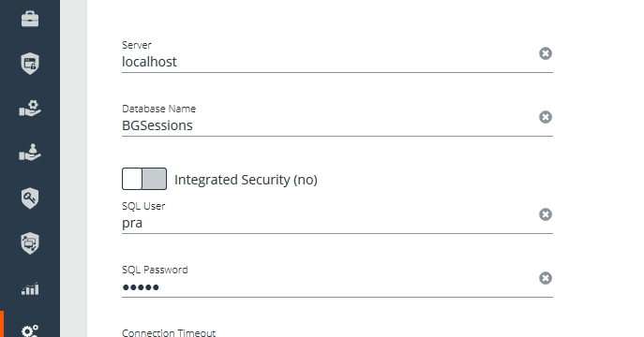This screenshot has width=644, height=337.
Task: Open the hand holding person sidebar icon
Action: coord(30,153)
